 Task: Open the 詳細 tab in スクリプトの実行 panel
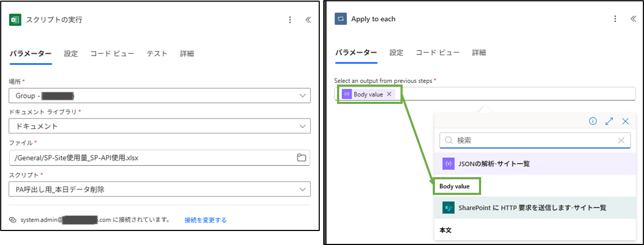pos(187,53)
